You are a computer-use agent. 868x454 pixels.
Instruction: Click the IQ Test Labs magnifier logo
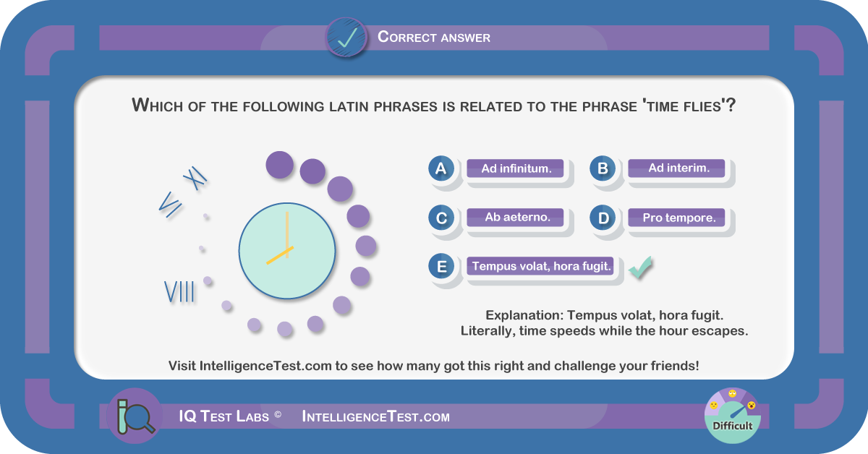point(135,416)
